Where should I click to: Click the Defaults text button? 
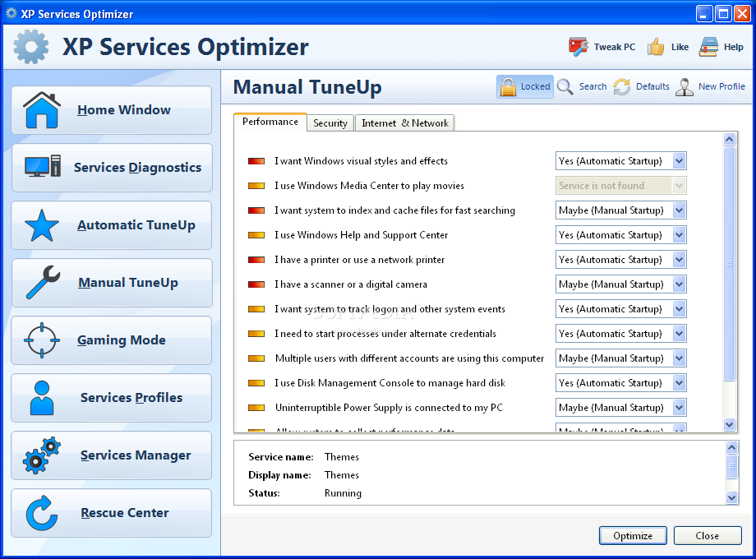652,86
